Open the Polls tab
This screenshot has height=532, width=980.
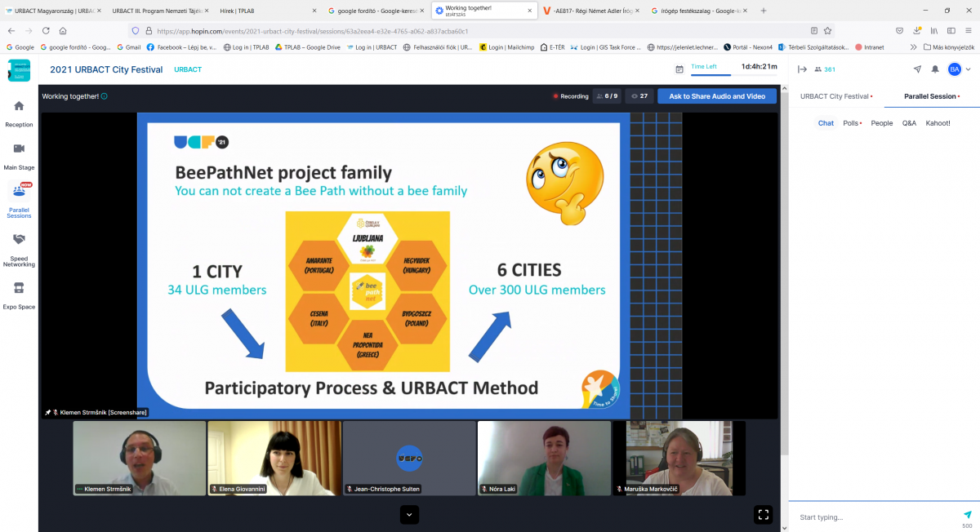tap(852, 123)
